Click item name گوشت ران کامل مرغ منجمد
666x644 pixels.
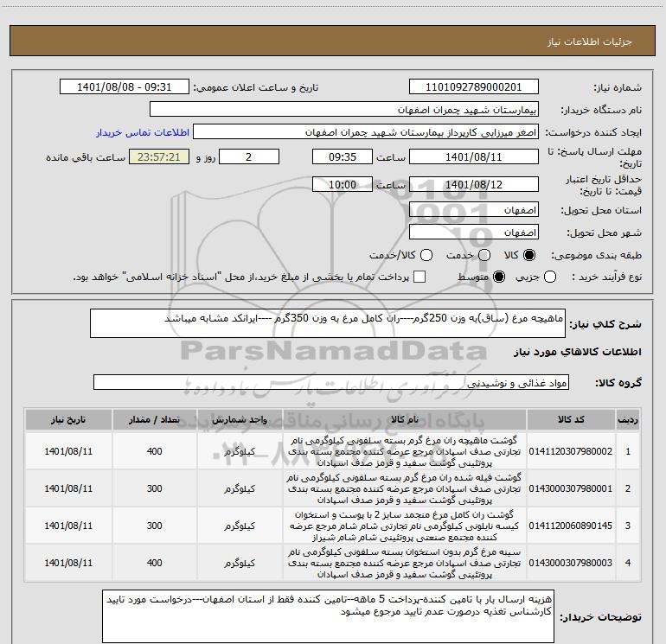click(x=405, y=526)
